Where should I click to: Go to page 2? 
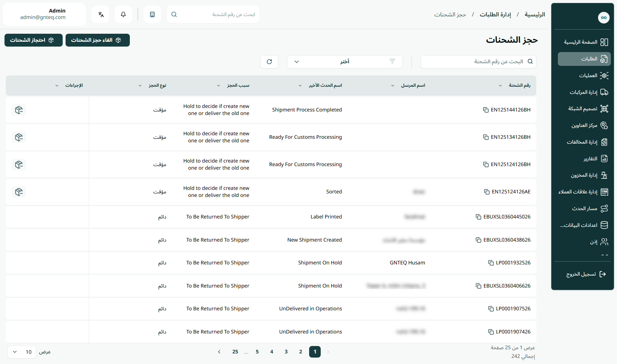[x=300, y=352]
